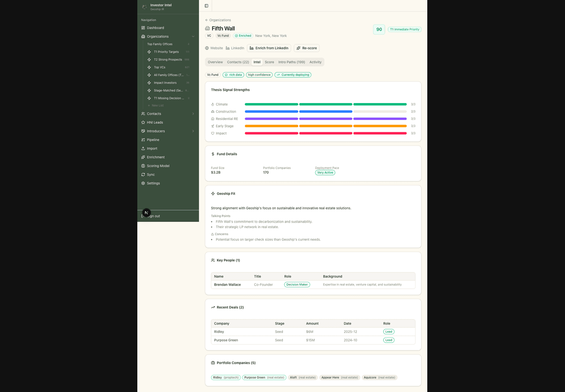Expand the Introducers section chevron
Image resolution: width=565 pixels, height=392 pixels.
click(193, 131)
